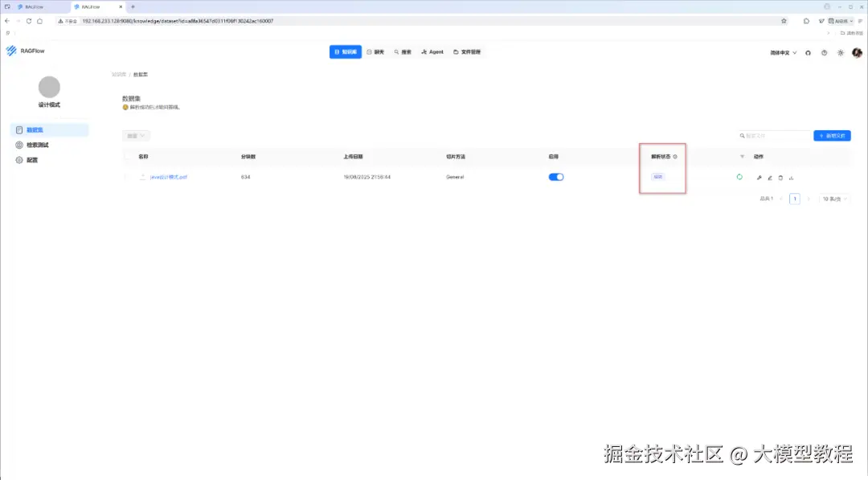Click the 成功 parsing status tag
The height and width of the screenshot is (480, 868).
pyautogui.click(x=657, y=177)
